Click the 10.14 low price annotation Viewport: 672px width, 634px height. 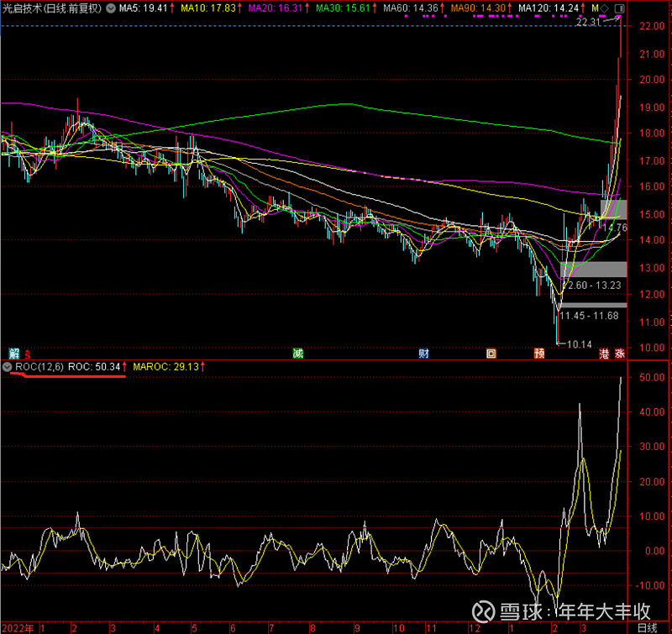click(x=579, y=344)
